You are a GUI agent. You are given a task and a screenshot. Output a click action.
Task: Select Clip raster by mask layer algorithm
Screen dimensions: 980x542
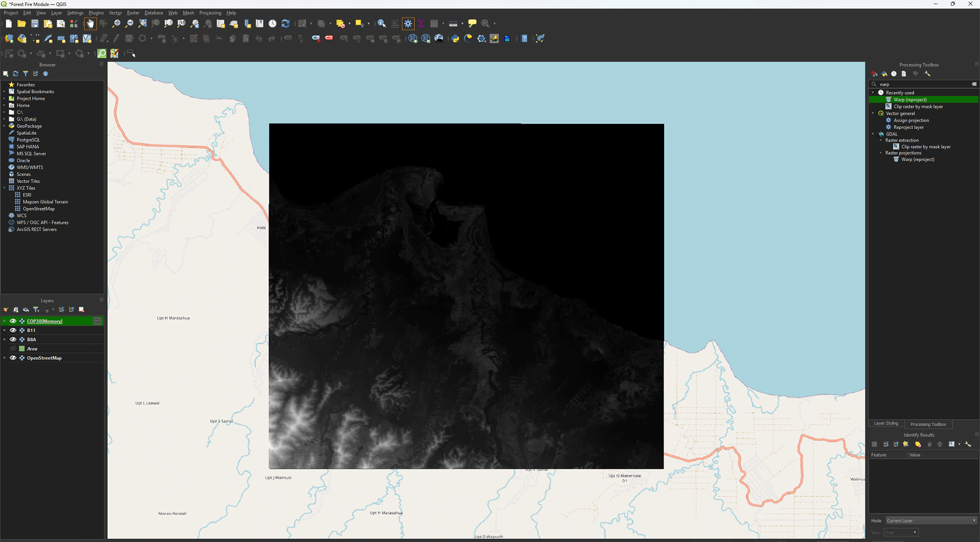918,107
